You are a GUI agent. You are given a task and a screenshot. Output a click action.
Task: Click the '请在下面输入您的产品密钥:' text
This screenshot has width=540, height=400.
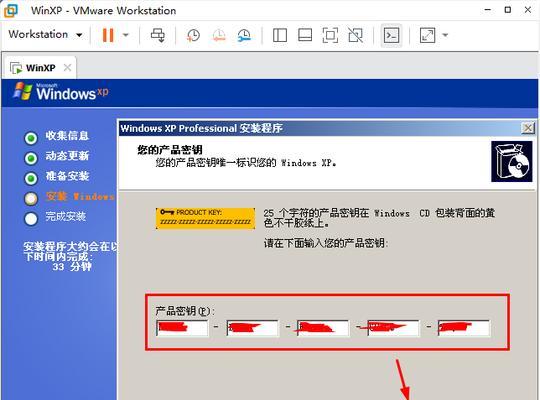tap(326, 243)
